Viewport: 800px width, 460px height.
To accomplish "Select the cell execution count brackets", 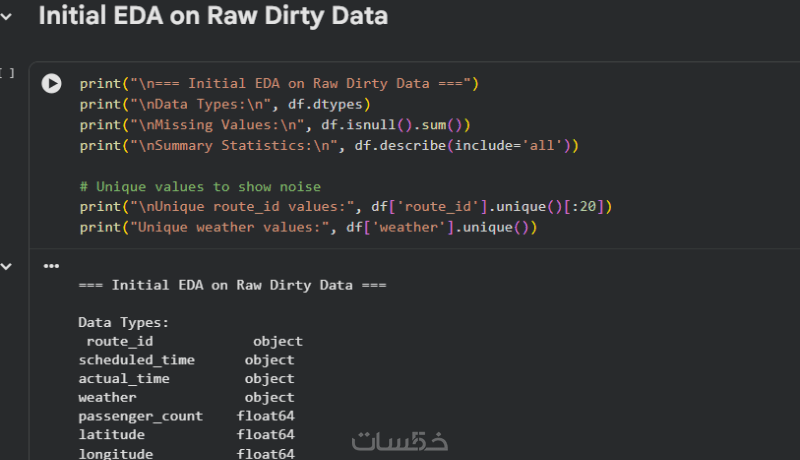I will (7, 73).
